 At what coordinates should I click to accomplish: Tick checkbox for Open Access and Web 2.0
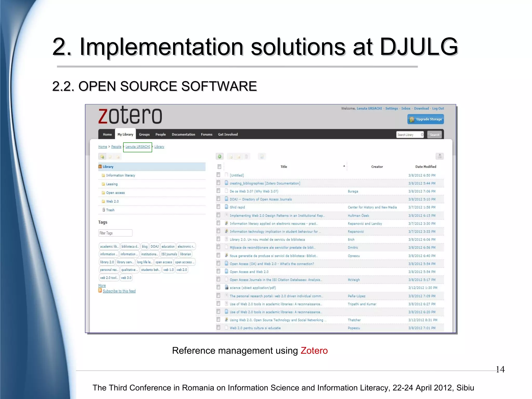218,271
